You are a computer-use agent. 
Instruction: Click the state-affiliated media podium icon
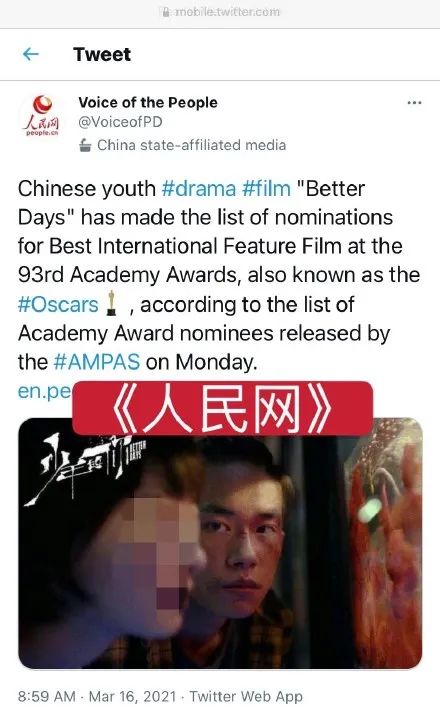pos(85,145)
